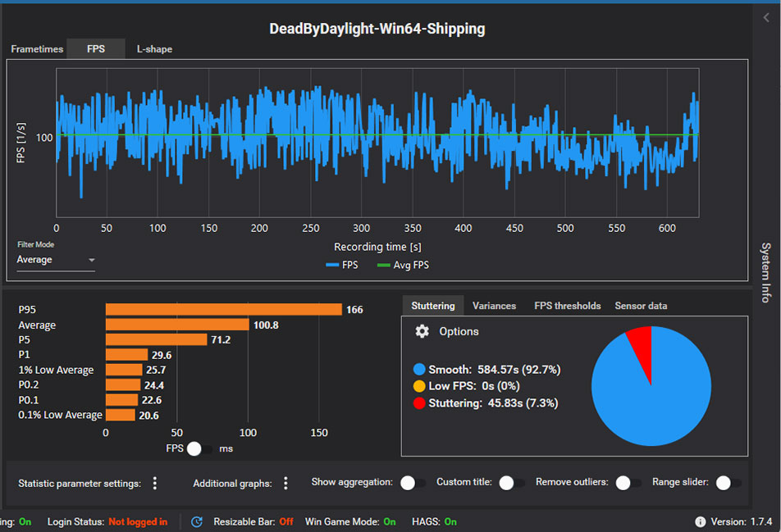The image size is (781, 532).
Task: Enable Custom title toggle
Action: (x=512, y=484)
